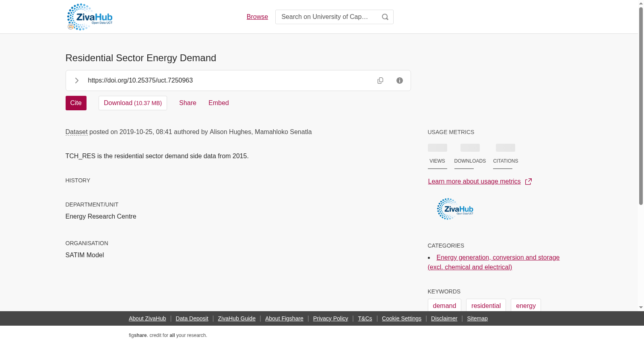644x345 pixels.
Task: Click the figshare credit text
Action: tap(168, 335)
